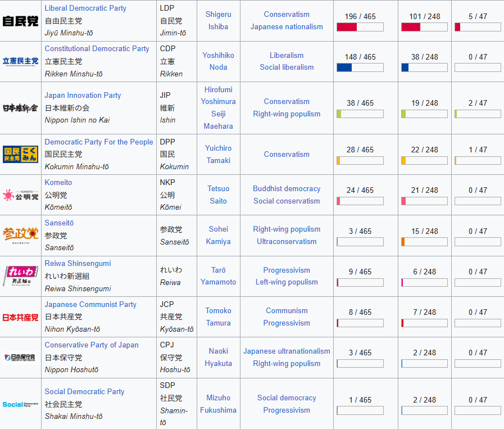Follow the Seiji Maehara leader link
The height and width of the screenshot is (429, 504).
218,120
